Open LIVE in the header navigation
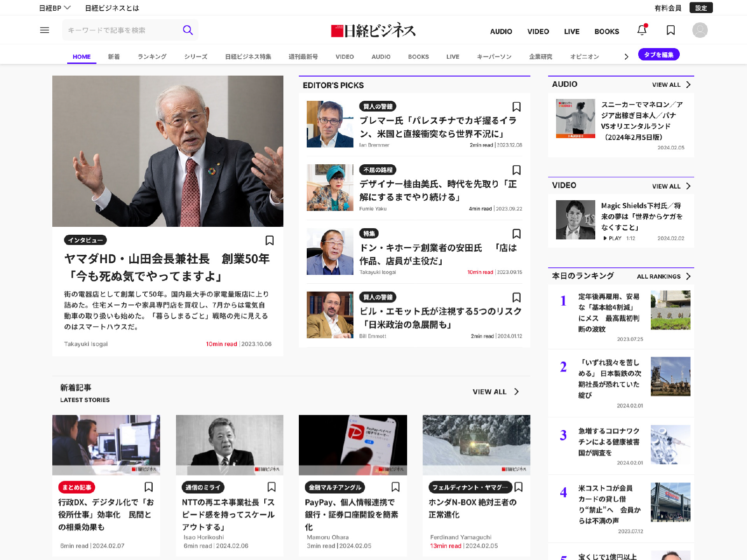Viewport: 747px width, 560px height. coord(571,31)
